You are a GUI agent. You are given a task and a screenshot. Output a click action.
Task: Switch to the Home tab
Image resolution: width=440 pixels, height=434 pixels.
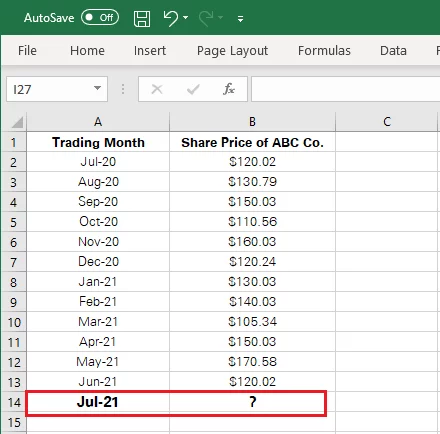click(87, 51)
